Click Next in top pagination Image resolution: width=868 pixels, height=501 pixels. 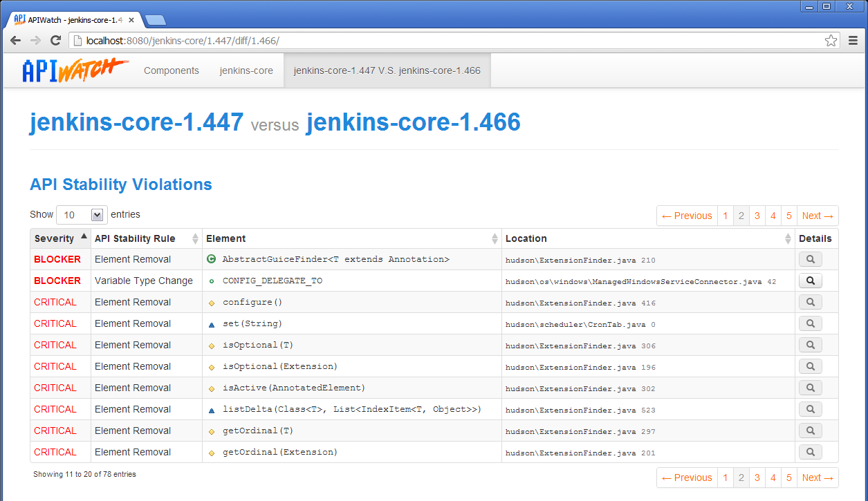818,216
